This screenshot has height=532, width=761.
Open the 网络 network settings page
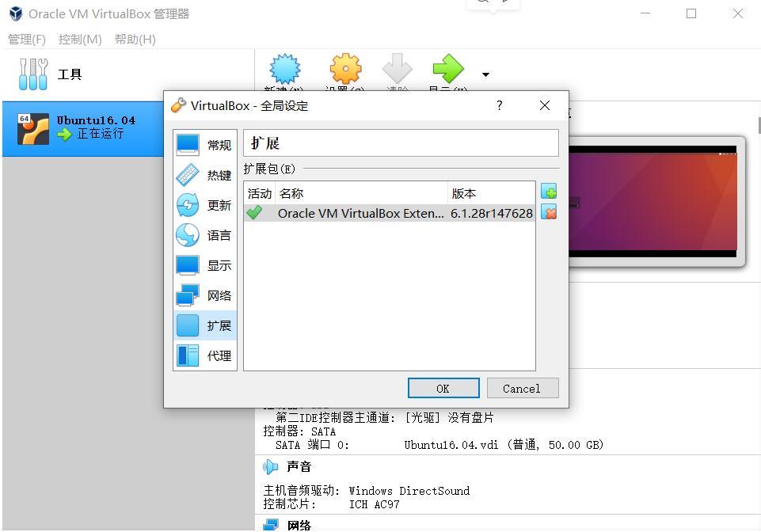click(204, 295)
